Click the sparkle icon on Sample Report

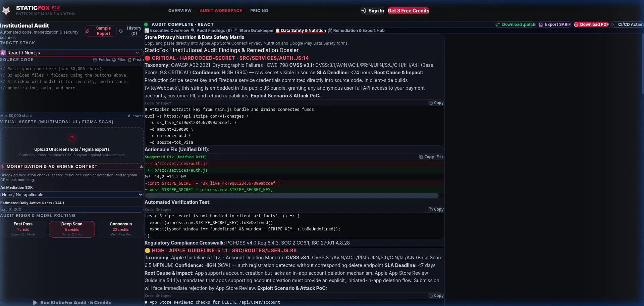tap(88, 31)
